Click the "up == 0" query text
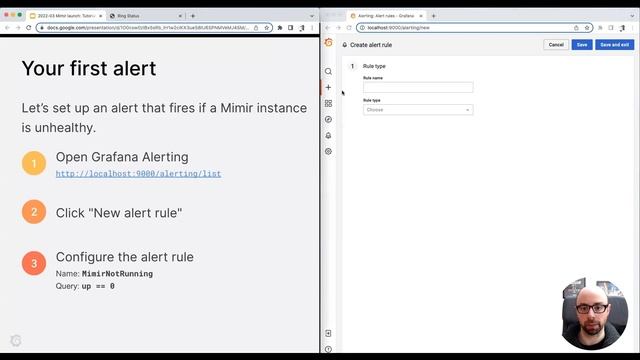 click(x=98, y=287)
